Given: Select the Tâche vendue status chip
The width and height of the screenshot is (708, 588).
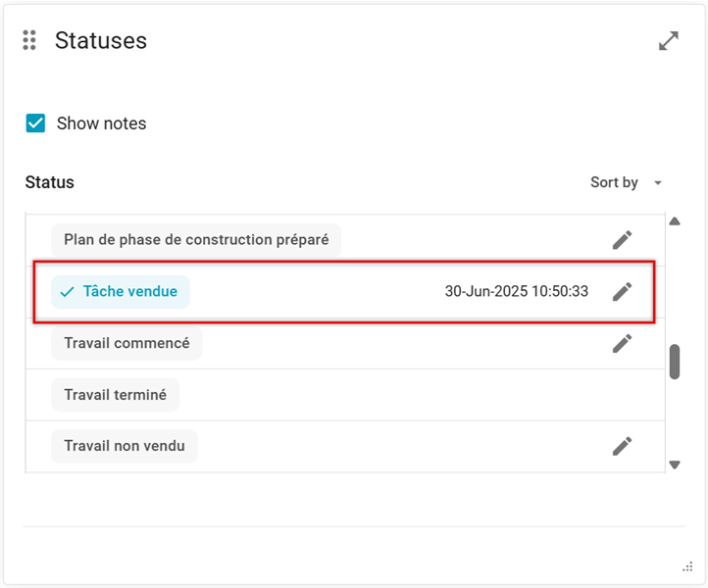Looking at the screenshot, I should (129, 292).
